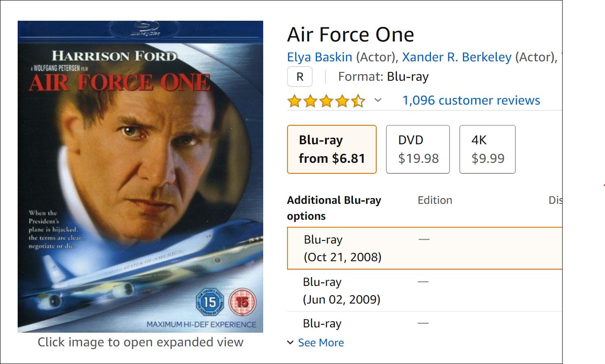
Task: Click the red 15 age rating badge
Action: [242, 302]
